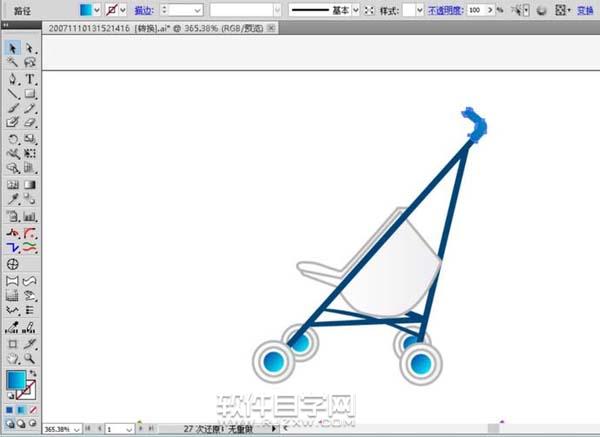Select the Mesh tool
The height and width of the screenshot is (437, 600).
[13, 185]
